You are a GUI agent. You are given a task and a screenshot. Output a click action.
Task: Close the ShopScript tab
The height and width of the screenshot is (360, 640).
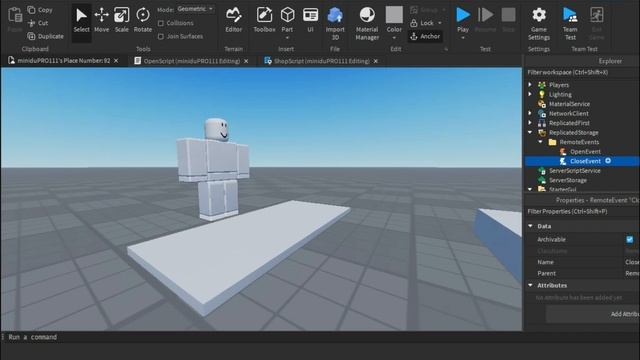[x=376, y=61]
